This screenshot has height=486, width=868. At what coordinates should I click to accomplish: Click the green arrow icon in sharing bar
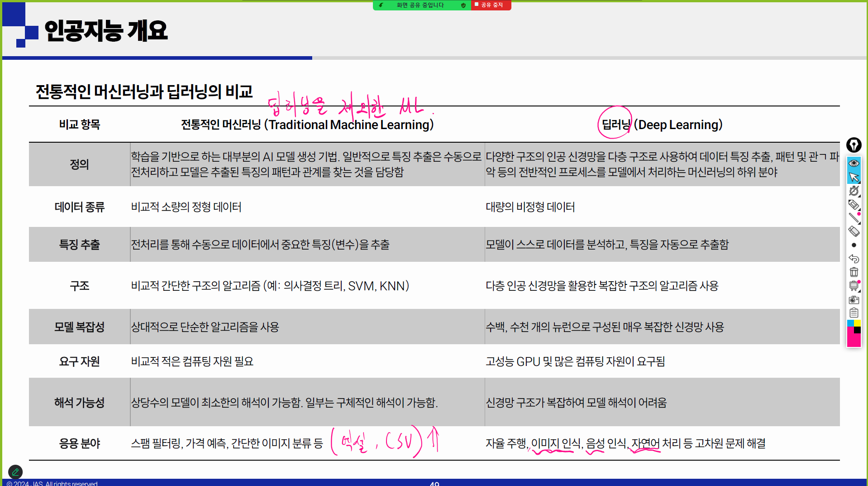tap(381, 5)
